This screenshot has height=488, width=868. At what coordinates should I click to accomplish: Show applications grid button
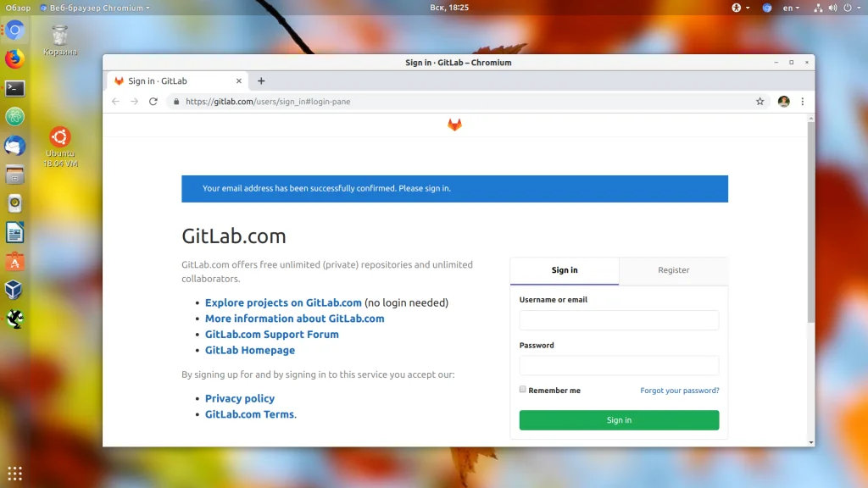[x=15, y=474]
